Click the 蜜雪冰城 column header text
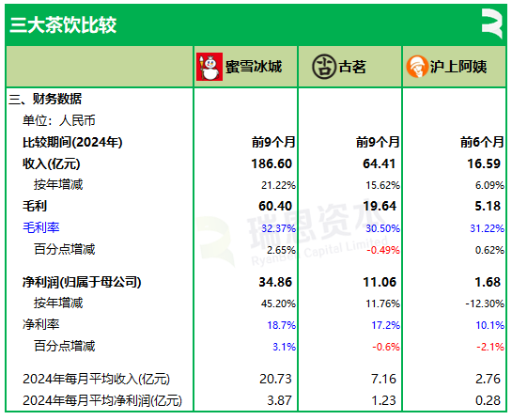 coord(254,67)
